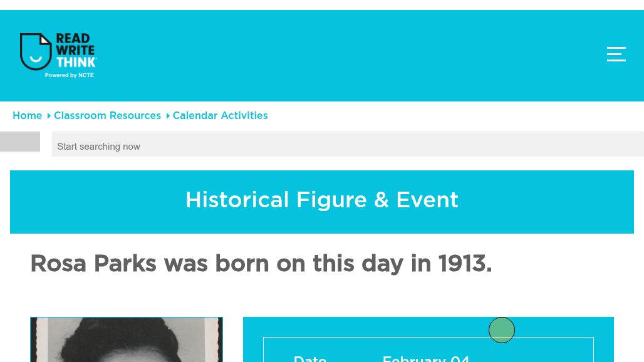Click the arrow before Calendar Activities
This screenshot has height=362, width=644.
168,116
